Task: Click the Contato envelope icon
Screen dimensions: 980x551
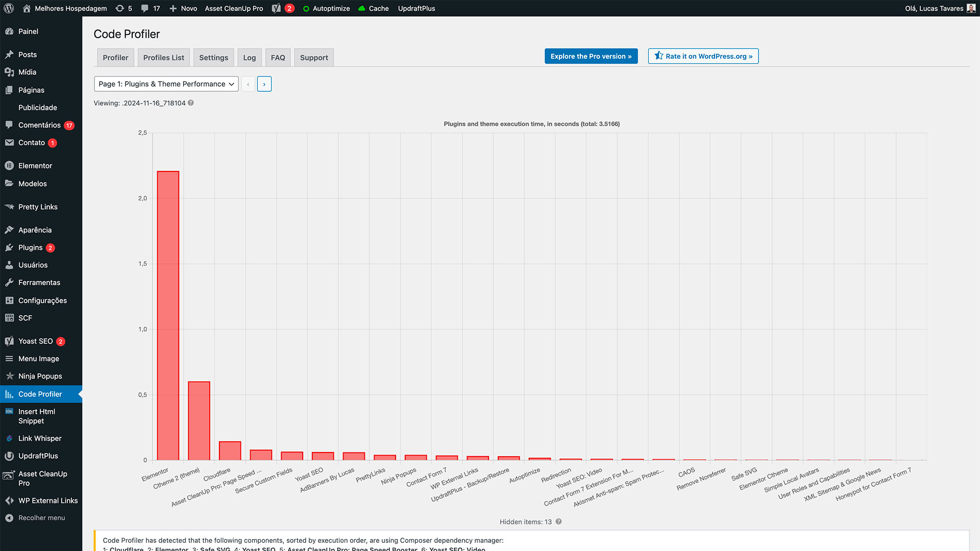Action: 9,143
